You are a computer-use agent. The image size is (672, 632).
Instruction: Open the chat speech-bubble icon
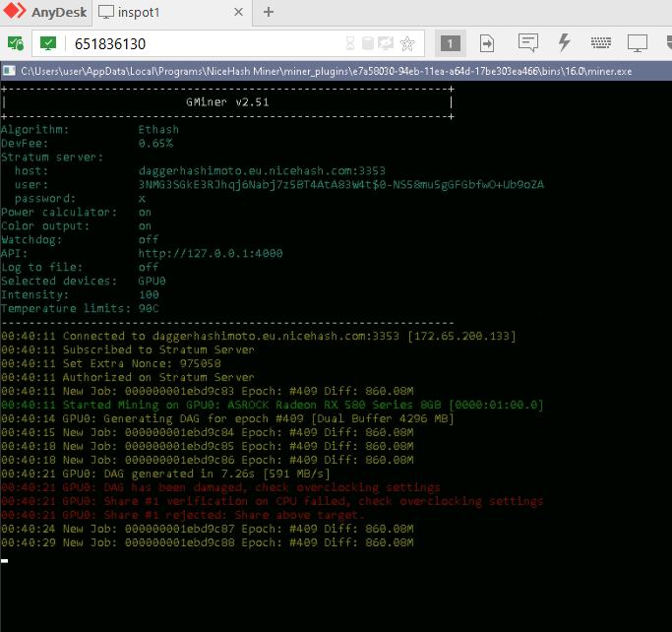[x=528, y=43]
